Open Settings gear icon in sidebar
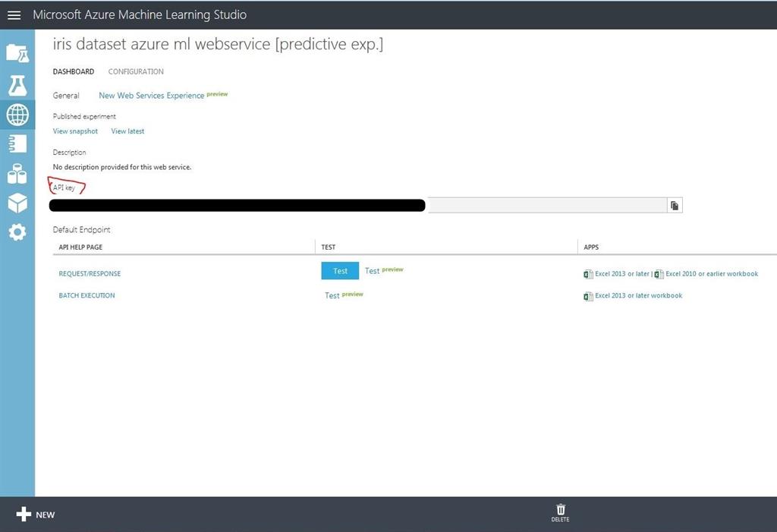 (17, 231)
